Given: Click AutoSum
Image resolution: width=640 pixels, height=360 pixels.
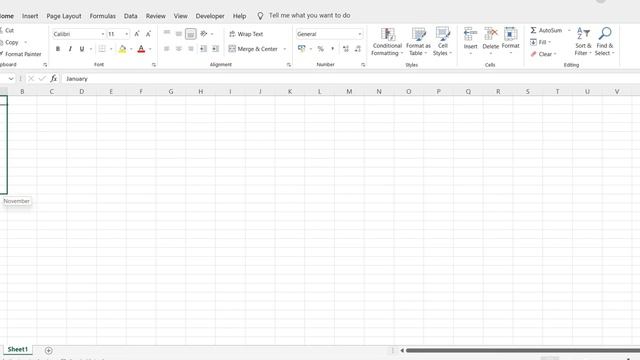Looking at the screenshot, I should pyautogui.click(x=546, y=30).
